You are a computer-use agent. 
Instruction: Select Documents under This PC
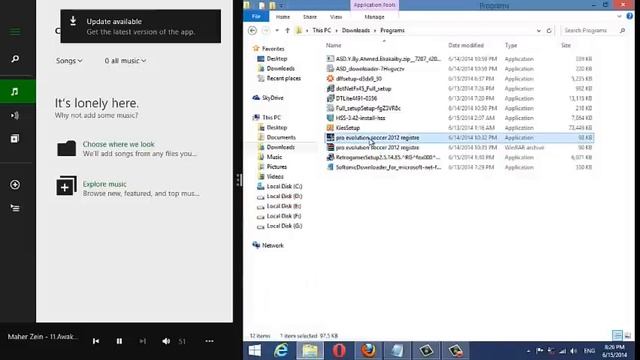[x=281, y=138]
